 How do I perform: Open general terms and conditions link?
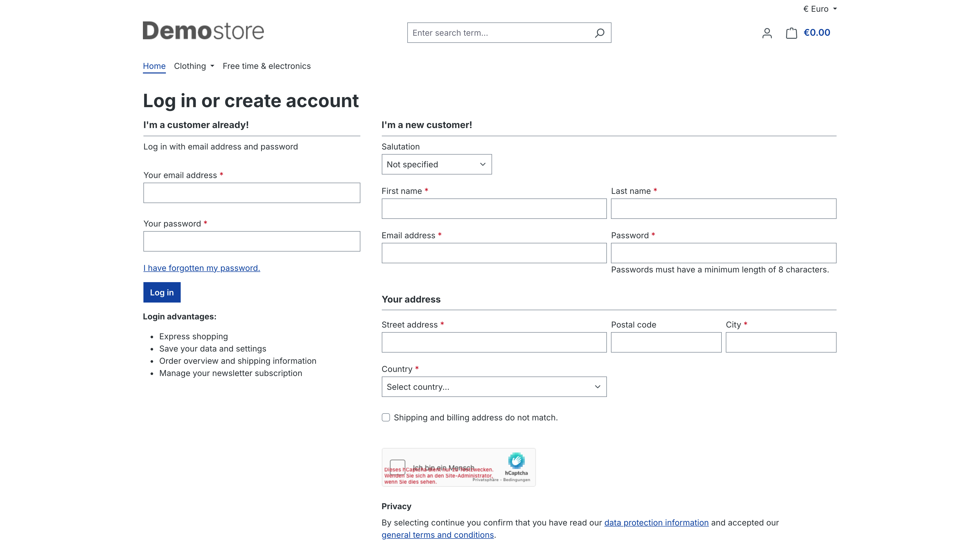pos(437,535)
